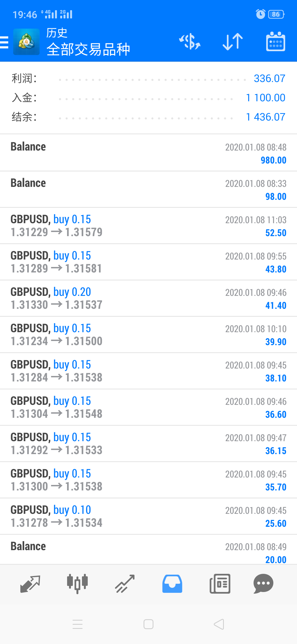The width and height of the screenshot is (297, 644).
Task: Open the hamburger side menu
Action: [x=4, y=42]
